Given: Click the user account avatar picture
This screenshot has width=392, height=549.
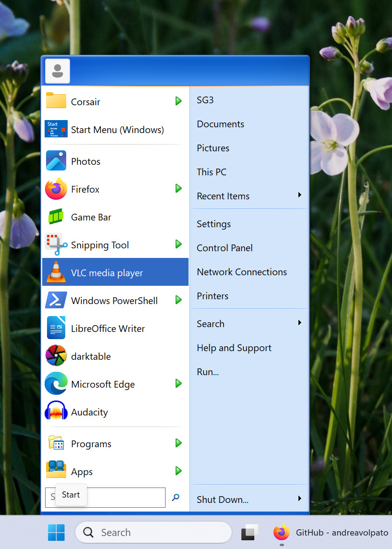Looking at the screenshot, I should tap(58, 71).
